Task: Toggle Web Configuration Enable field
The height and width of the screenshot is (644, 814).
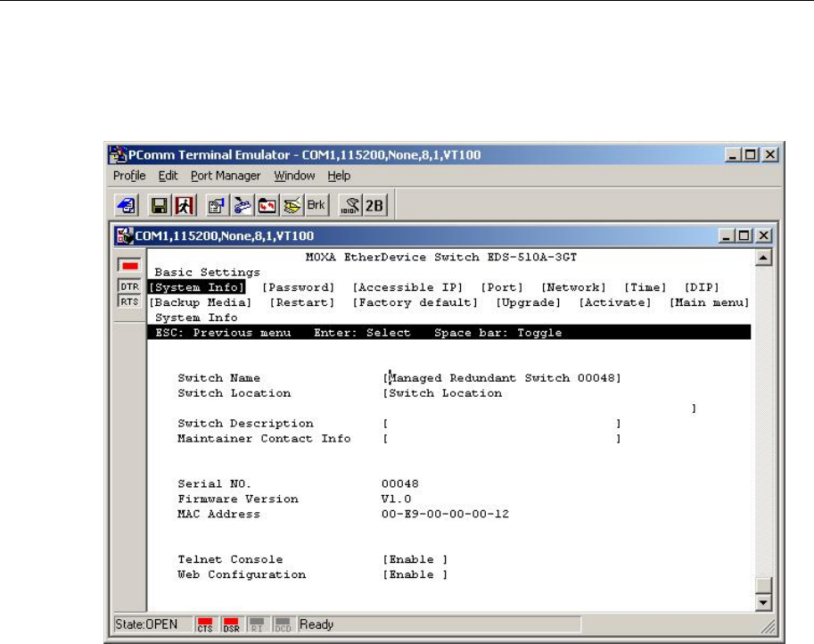Action: tap(415, 574)
